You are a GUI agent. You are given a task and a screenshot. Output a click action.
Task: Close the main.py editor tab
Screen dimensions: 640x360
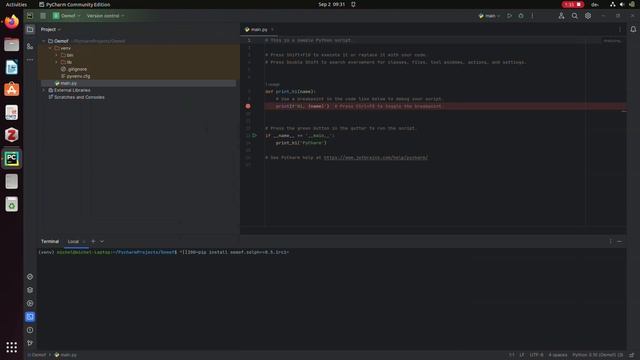tap(272, 29)
